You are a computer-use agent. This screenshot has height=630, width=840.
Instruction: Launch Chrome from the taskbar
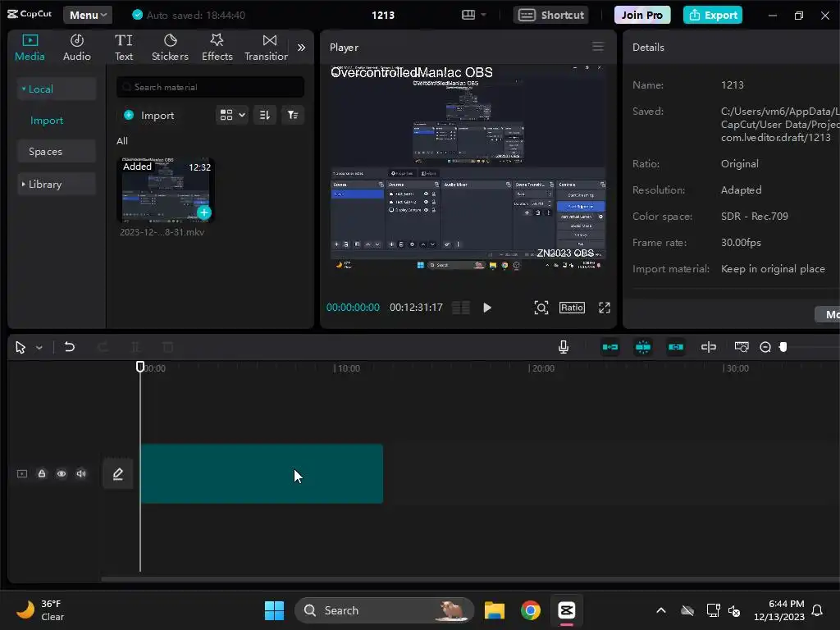tap(531, 610)
